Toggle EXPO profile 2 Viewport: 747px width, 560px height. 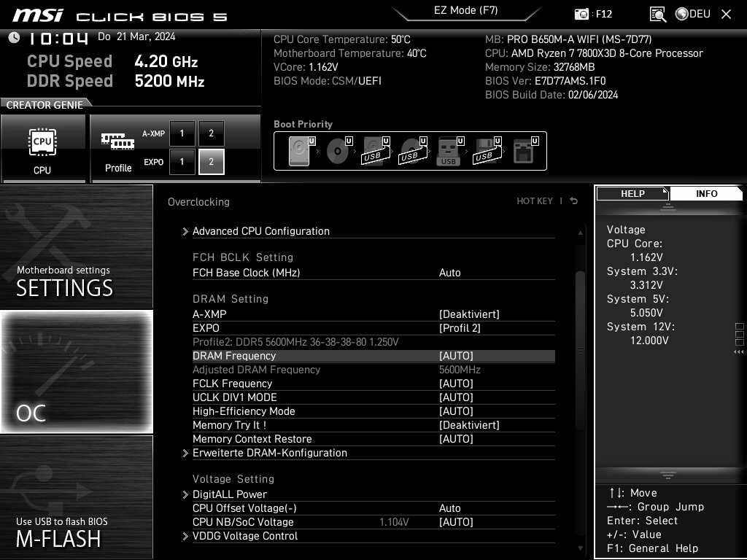[x=211, y=162]
